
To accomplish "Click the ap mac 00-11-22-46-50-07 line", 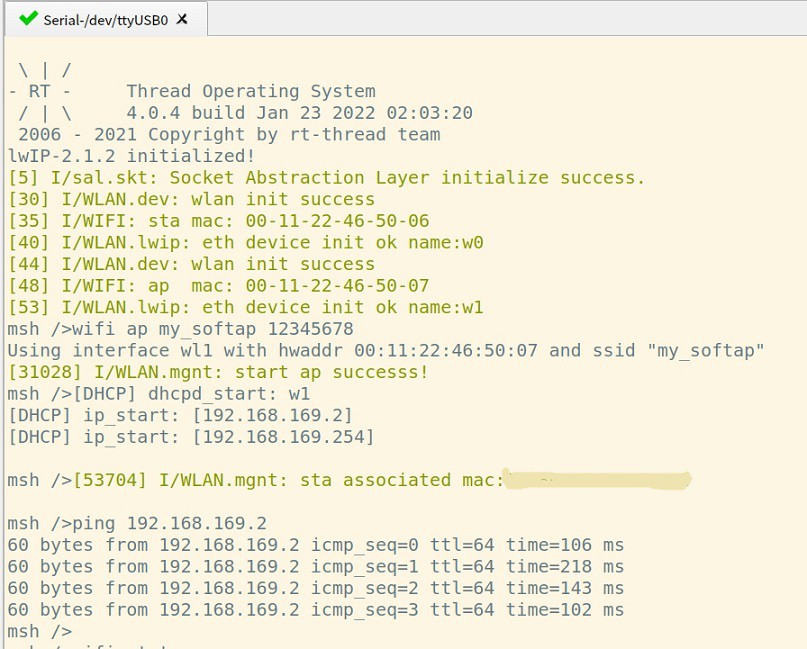I will click(218, 286).
